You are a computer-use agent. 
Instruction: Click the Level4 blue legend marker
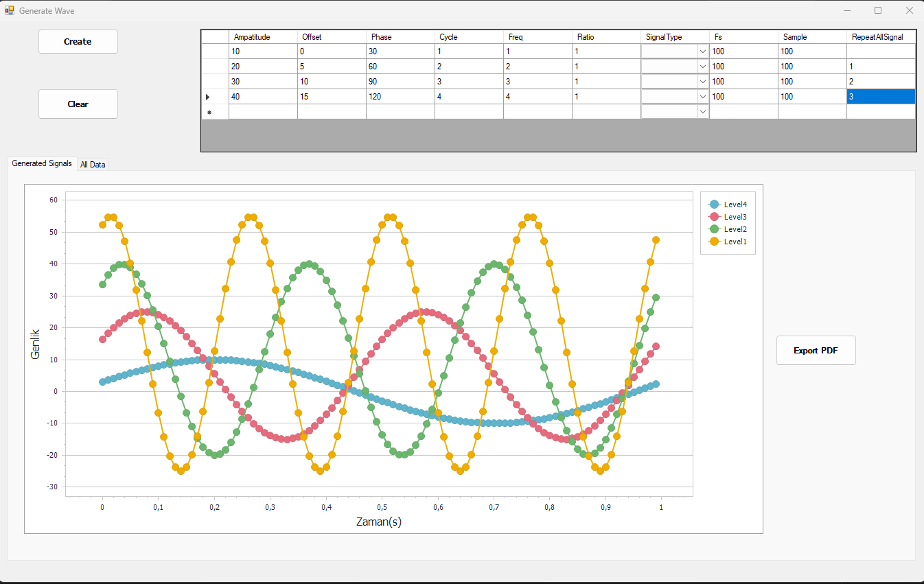714,205
